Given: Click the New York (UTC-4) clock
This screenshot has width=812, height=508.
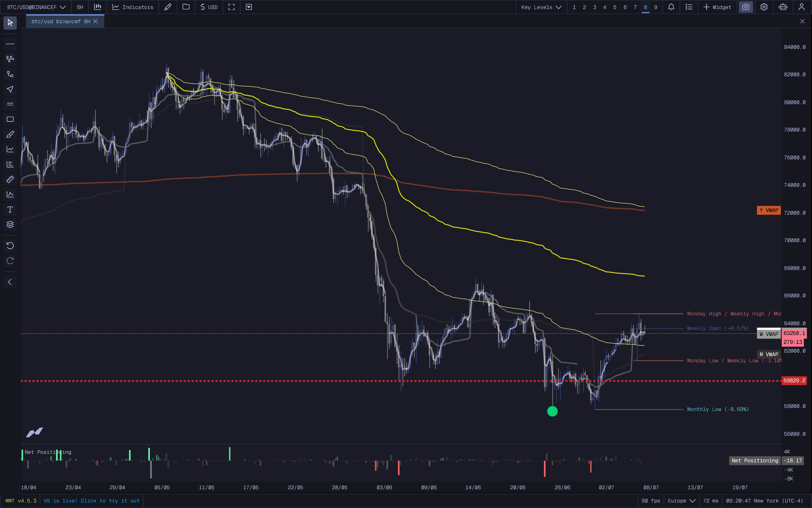Looking at the screenshot, I should click(x=765, y=501).
